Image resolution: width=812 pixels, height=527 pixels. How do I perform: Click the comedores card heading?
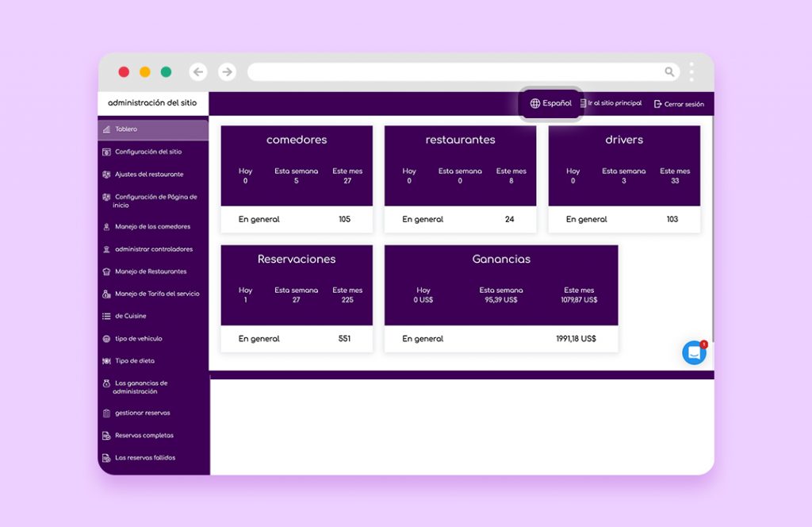tap(297, 140)
